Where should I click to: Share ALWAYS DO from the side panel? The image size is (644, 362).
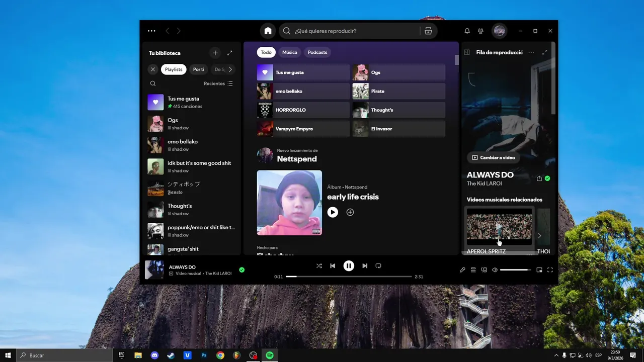pos(539,178)
